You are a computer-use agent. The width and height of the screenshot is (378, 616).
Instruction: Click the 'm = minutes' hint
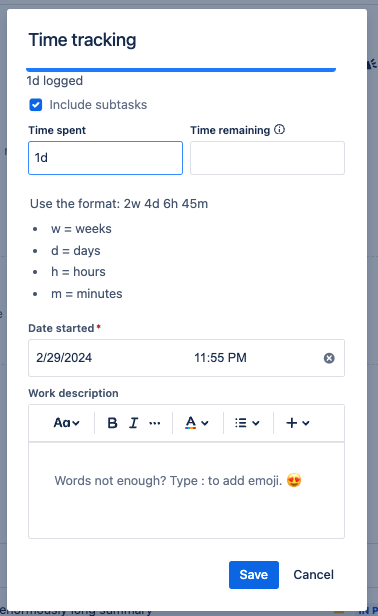87,294
